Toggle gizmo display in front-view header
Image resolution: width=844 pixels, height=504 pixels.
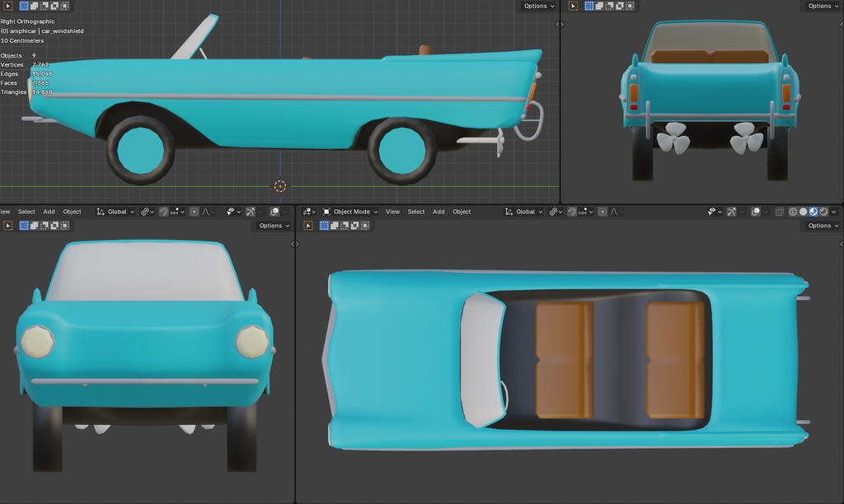click(x=251, y=212)
